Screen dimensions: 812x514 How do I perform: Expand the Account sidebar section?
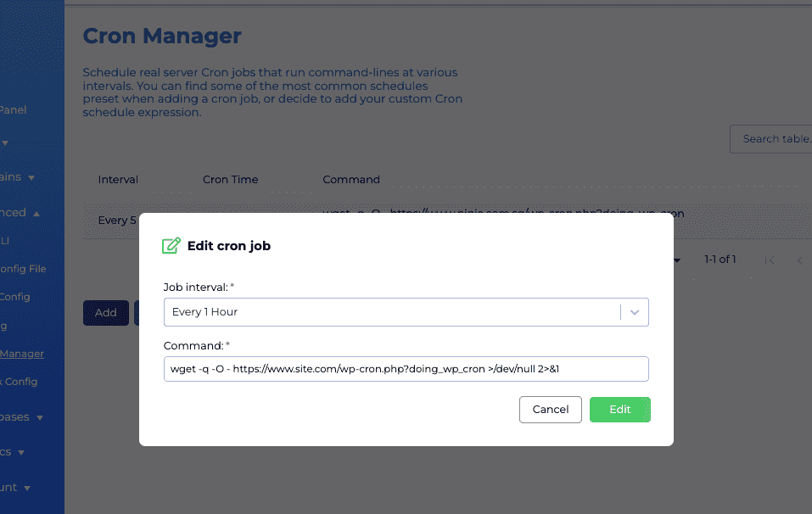tap(15, 488)
